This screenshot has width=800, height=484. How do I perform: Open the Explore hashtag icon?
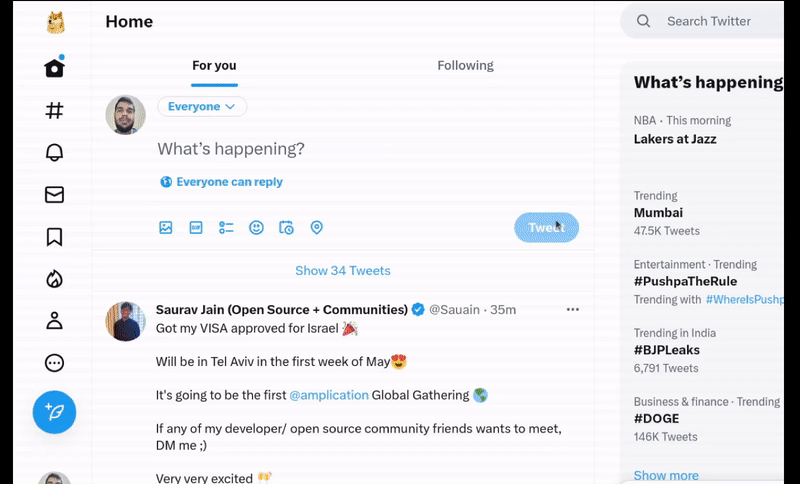(54, 111)
